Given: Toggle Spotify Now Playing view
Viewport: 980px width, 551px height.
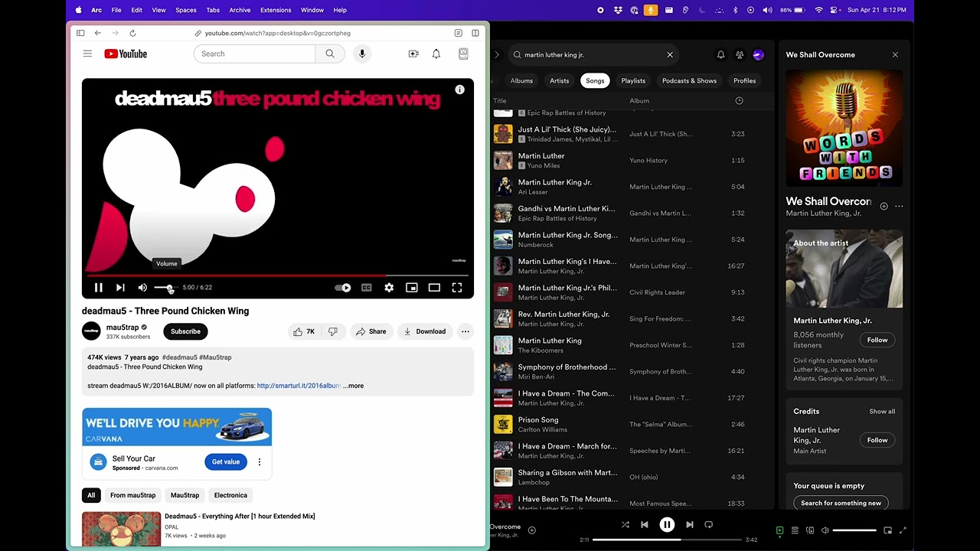Looking at the screenshot, I should [x=779, y=530].
